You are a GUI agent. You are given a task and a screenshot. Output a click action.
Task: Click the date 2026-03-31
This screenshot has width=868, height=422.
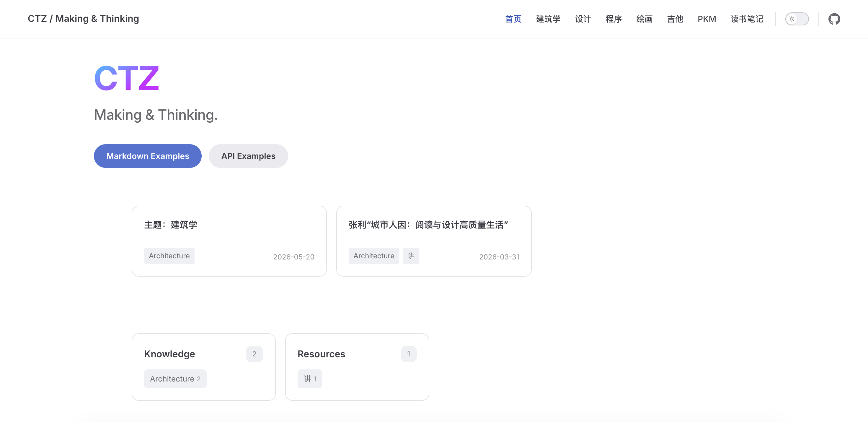(x=499, y=257)
